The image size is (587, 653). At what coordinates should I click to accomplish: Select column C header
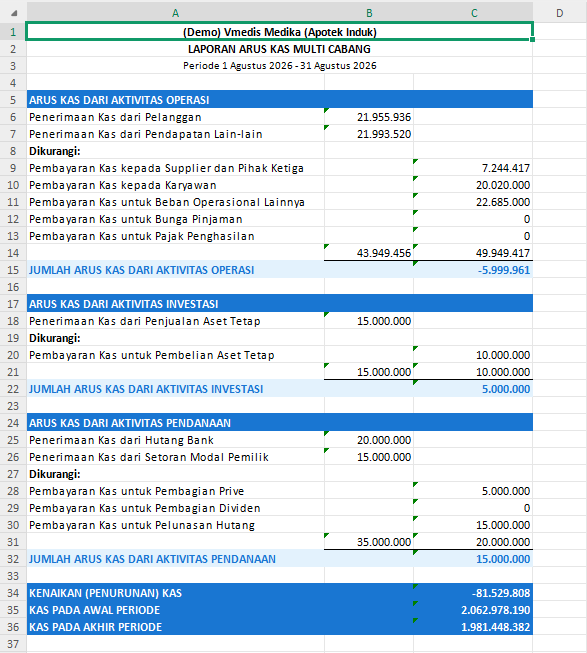tap(473, 13)
